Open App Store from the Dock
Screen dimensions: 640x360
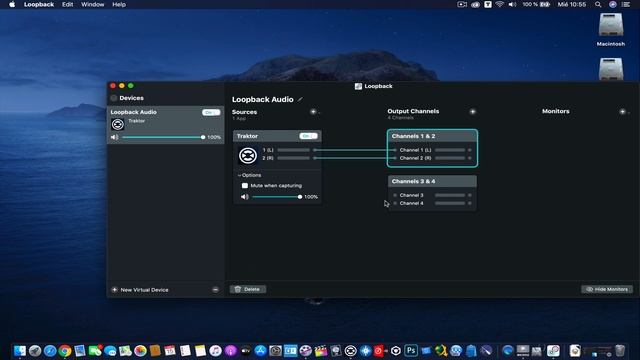(x=260, y=351)
